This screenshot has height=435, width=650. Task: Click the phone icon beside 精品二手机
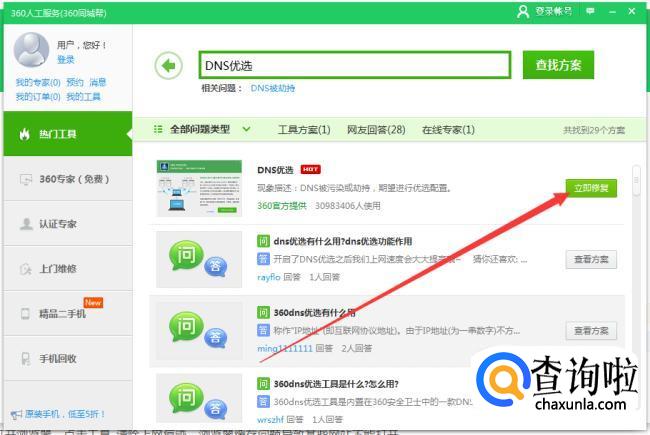(x=25, y=313)
